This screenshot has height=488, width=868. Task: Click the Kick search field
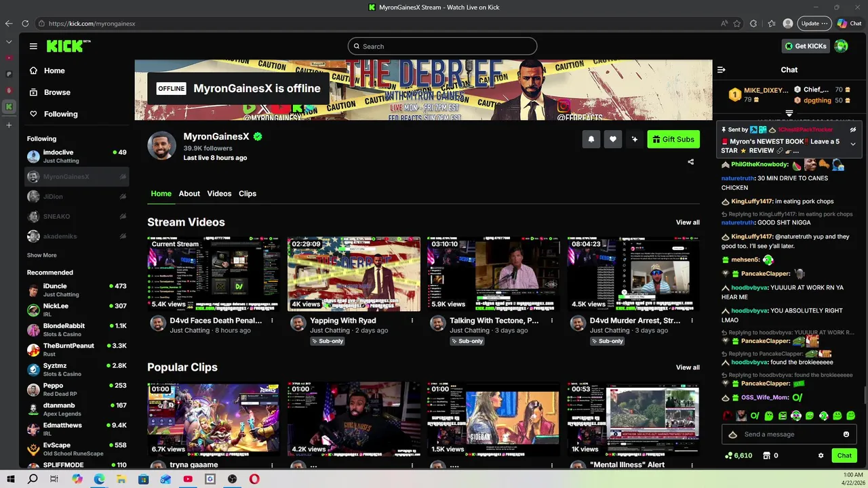click(x=442, y=46)
